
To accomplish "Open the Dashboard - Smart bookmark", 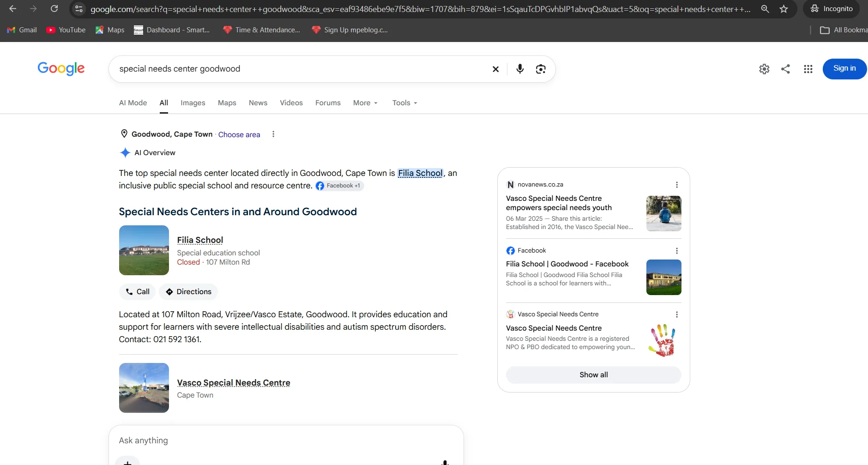I will (172, 30).
